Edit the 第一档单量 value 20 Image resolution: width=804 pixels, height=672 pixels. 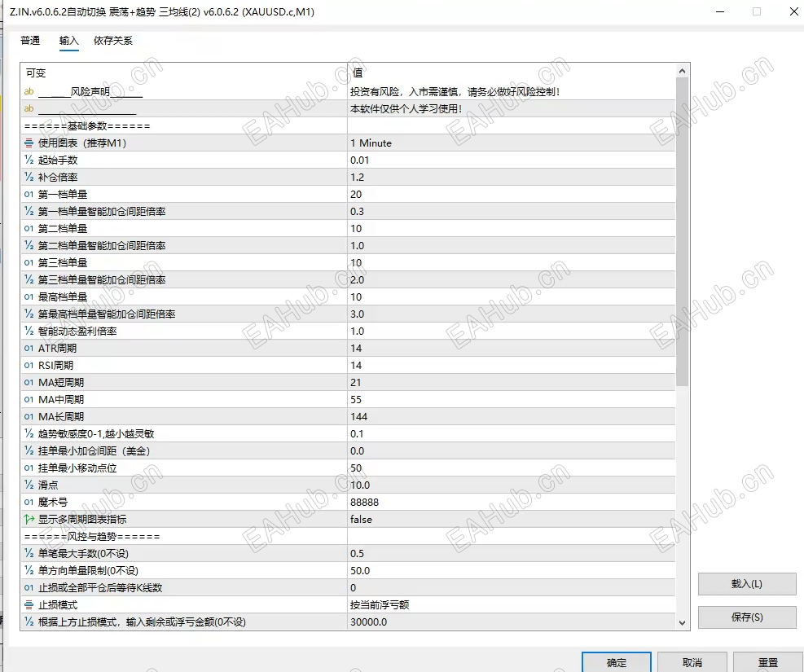pyautogui.click(x=512, y=195)
